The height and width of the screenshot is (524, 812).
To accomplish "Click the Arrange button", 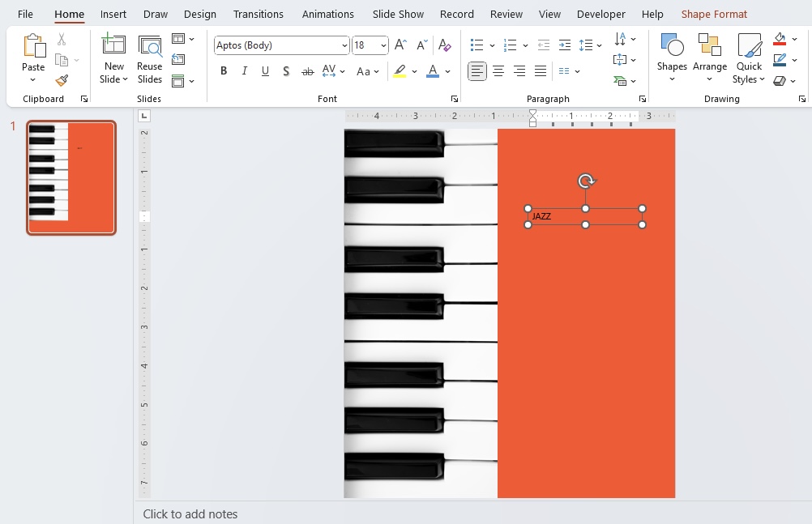I will 709,58.
